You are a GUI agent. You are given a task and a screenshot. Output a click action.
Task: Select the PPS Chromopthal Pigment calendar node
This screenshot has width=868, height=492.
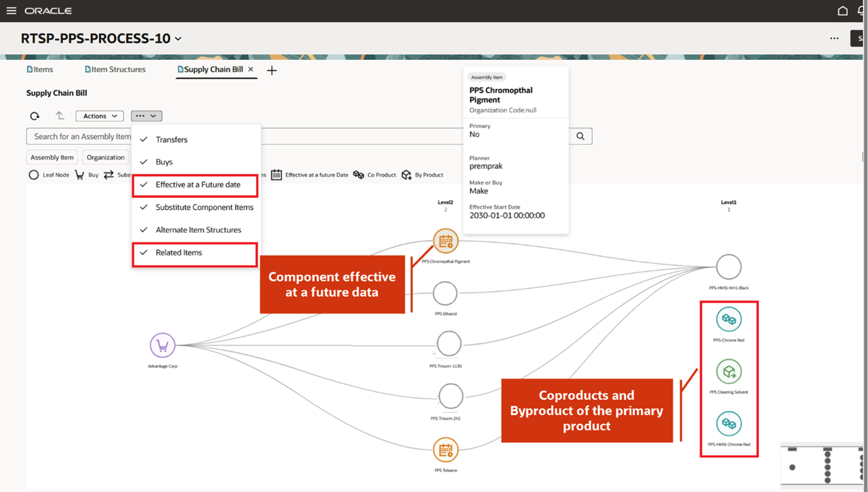[x=445, y=241]
